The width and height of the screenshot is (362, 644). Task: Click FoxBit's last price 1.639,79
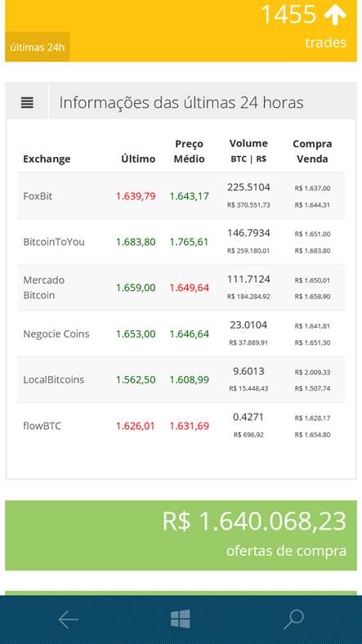(136, 196)
